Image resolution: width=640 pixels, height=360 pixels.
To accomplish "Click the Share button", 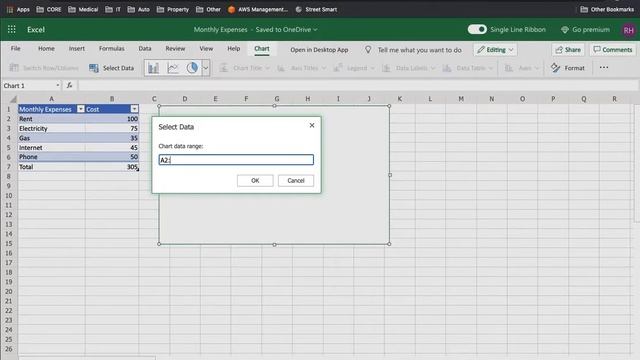I will coord(568,50).
